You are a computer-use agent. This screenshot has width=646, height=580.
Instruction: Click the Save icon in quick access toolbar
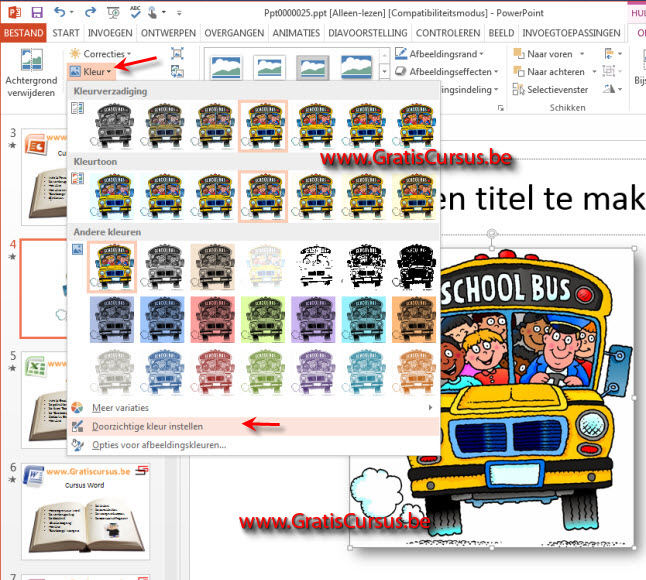[37, 12]
